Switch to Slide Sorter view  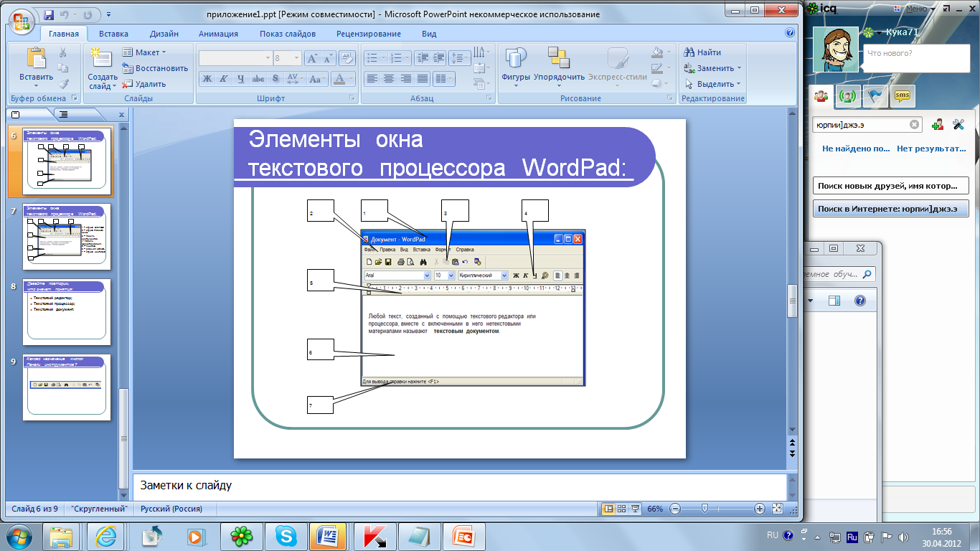[x=622, y=509]
